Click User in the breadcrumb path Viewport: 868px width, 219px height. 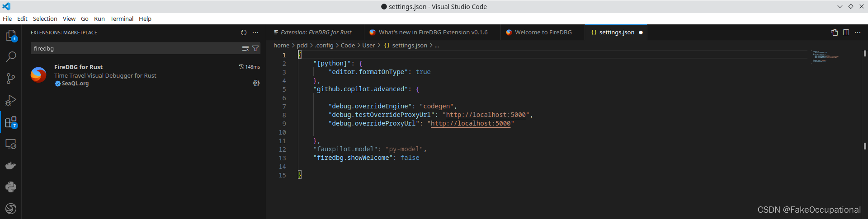point(368,45)
